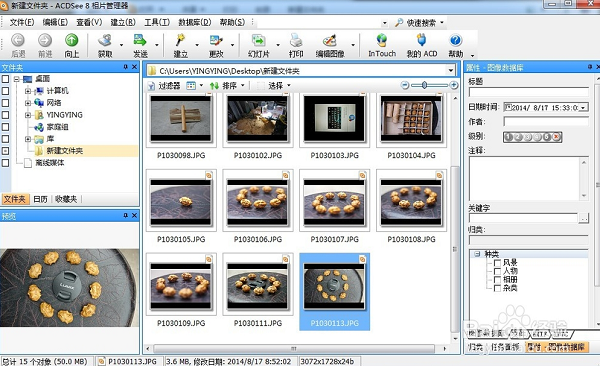Pin the Preview (预览) panel
The height and width of the screenshot is (366, 600).
pos(126,216)
